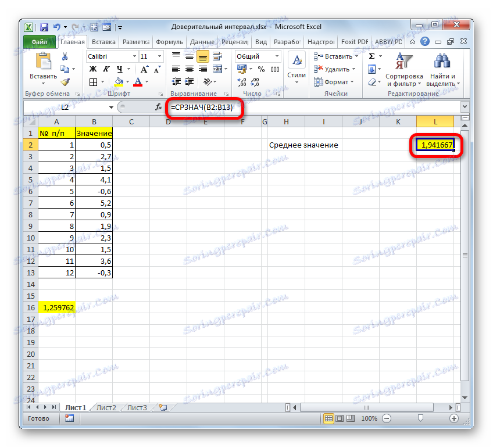Click the large Paste (Вставить) clipboard icon
Screen dimensions: 493x448
pos(44,61)
